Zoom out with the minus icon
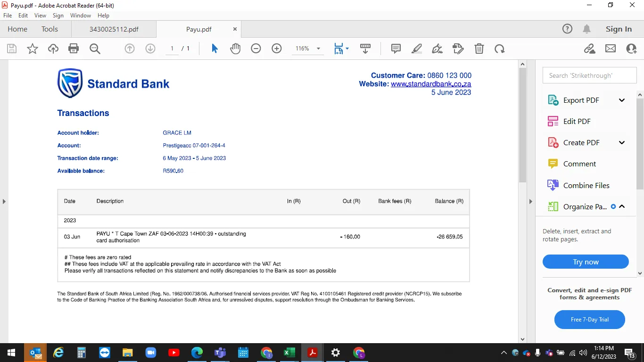Image resolution: width=644 pixels, height=362 pixels. (x=256, y=49)
